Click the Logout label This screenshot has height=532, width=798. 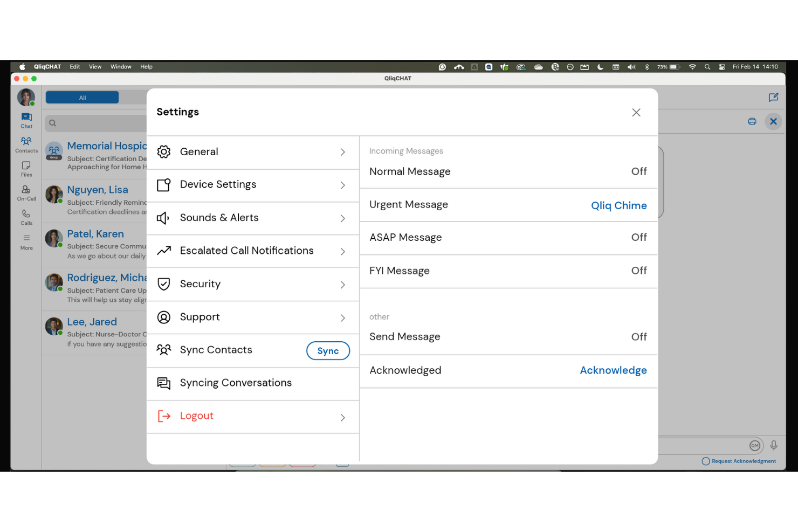click(x=197, y=416)
